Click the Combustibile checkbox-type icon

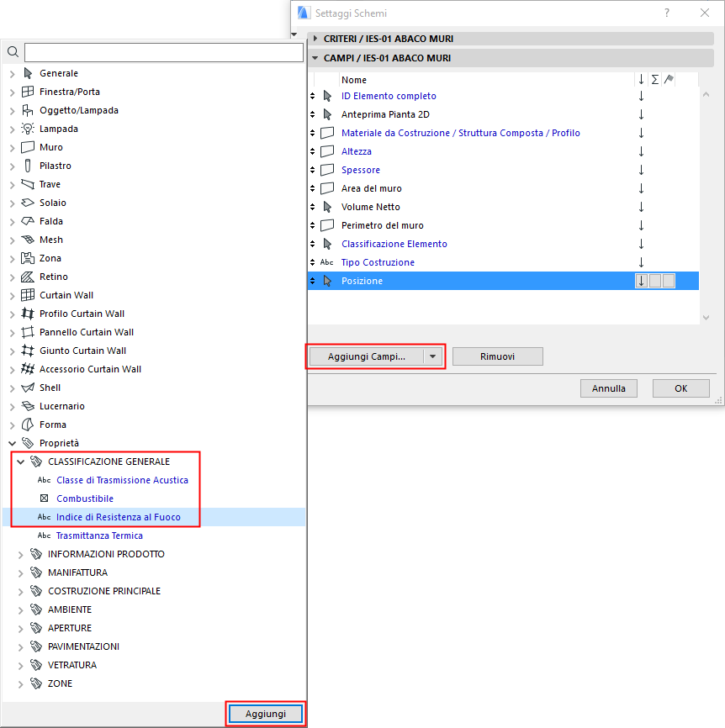44,499
